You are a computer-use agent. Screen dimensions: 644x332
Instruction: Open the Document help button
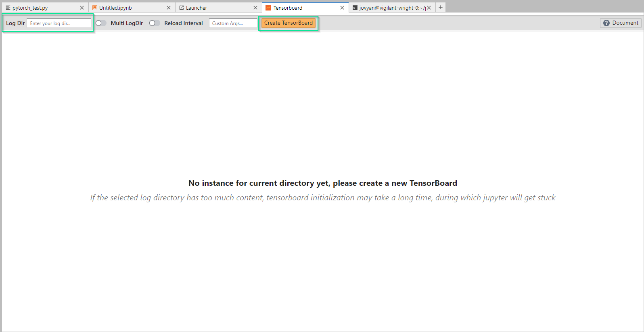(x=621, y=23)
